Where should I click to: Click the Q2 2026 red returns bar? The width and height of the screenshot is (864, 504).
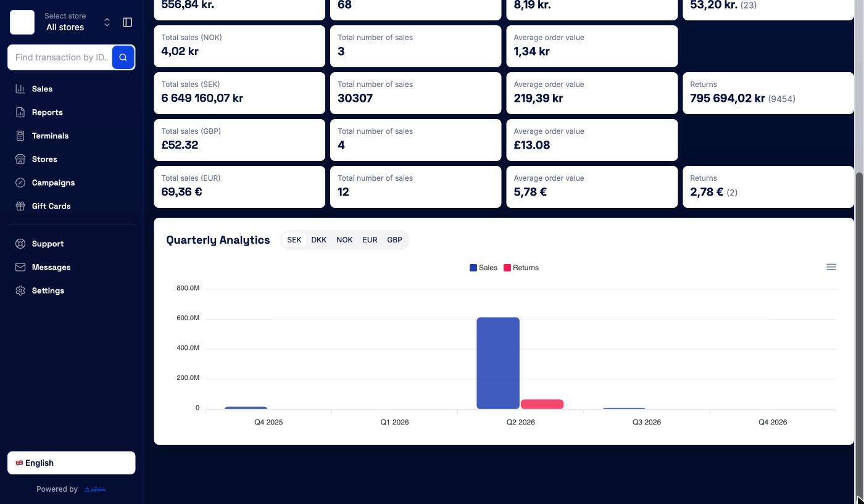(542, 404)
